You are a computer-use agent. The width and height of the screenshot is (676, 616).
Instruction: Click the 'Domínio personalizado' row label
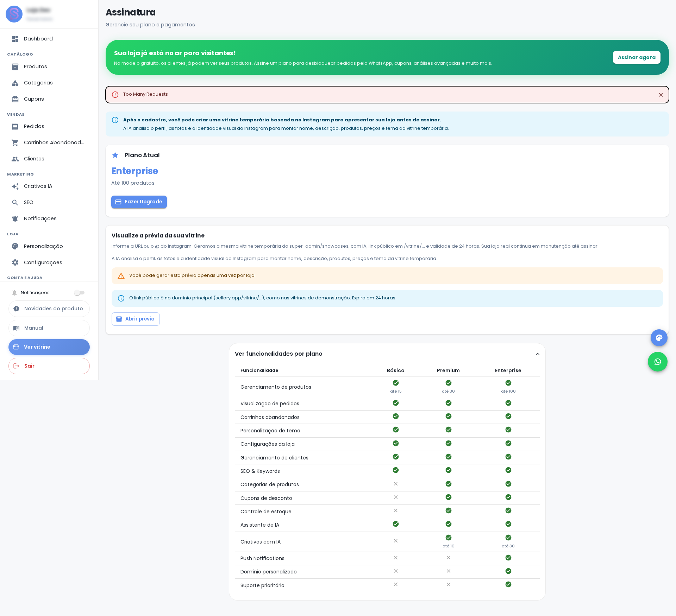coord(269,572)
